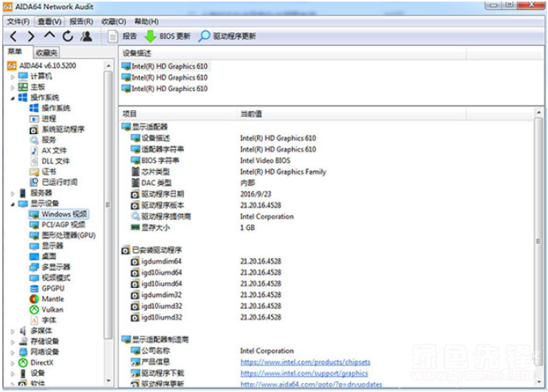Select the Windows 视频 tree item

click(59, 215)
